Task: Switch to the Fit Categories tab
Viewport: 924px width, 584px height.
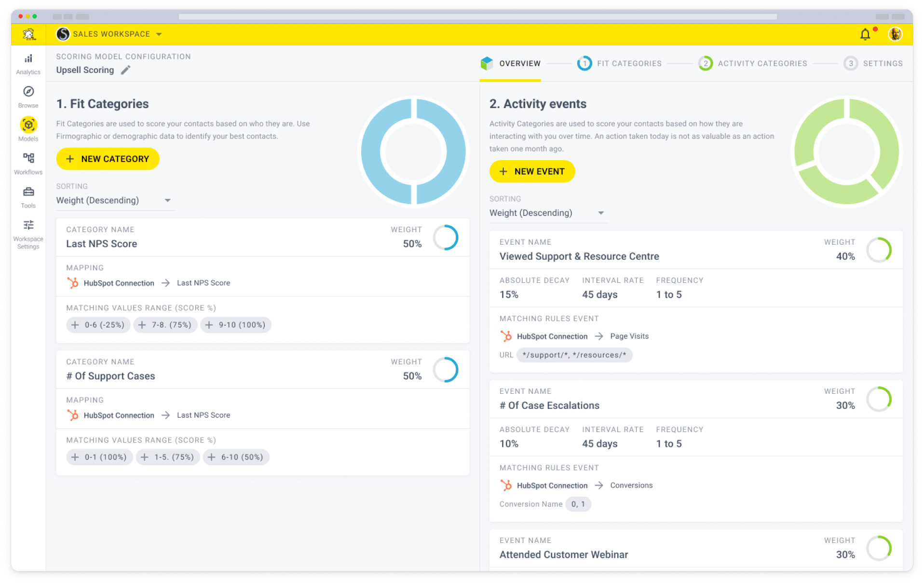Action: 619,63
